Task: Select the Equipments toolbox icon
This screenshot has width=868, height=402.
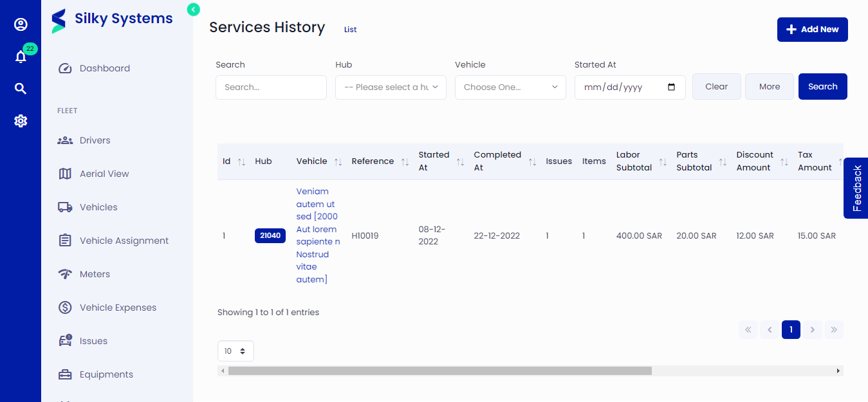Action: click(64, 374)
